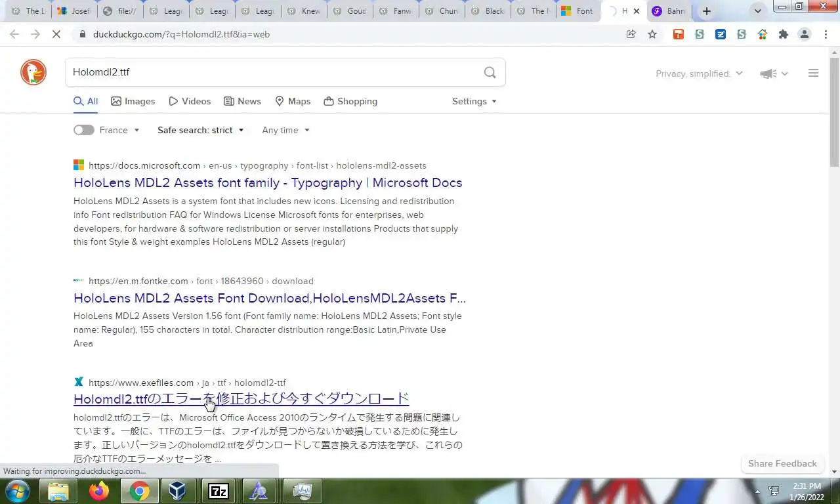Click the exefiles favicon beside result URL
Image resolution: width=840 pixels, height=504 pixels.
[x=79, y=382]
